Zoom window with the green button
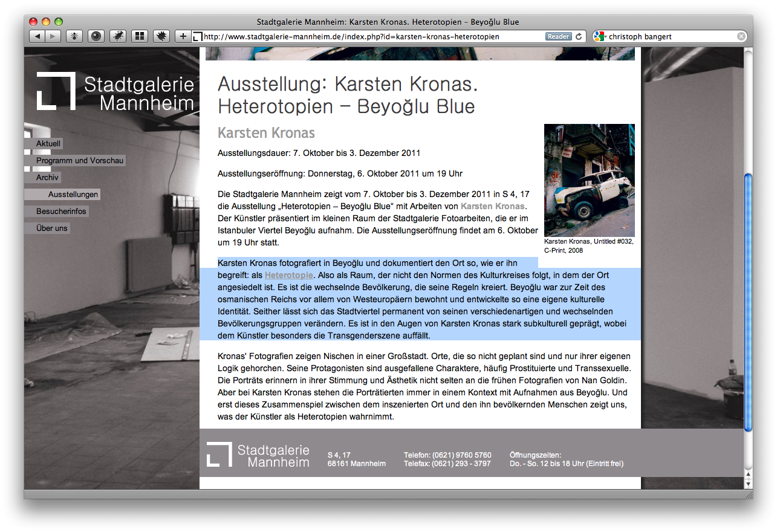Screen dimensions: 777x532 pyautogui.click(x=59, y=22)
